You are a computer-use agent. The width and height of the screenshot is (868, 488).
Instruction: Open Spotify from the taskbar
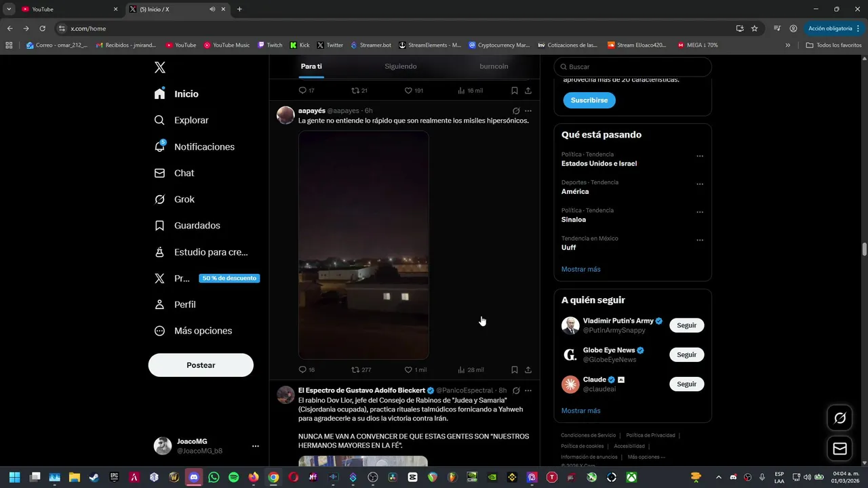[234, 477]
